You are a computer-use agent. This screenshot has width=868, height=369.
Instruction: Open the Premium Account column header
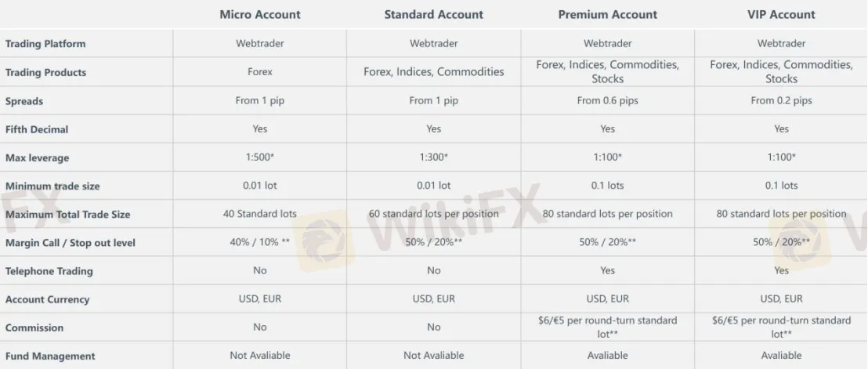click(607, 14)
